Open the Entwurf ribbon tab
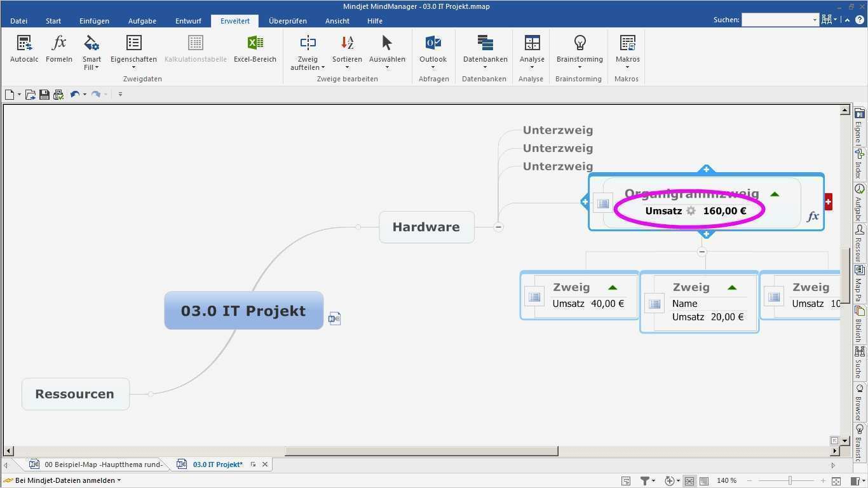868x488 pixels. coord(188,21)
